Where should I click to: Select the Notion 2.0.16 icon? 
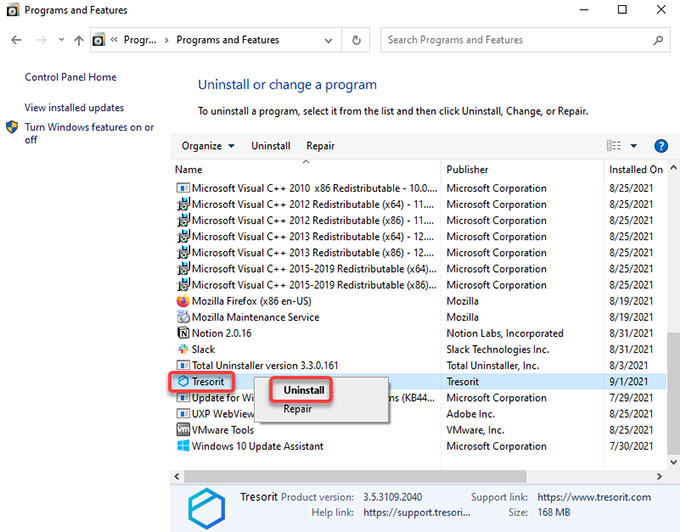183,333
